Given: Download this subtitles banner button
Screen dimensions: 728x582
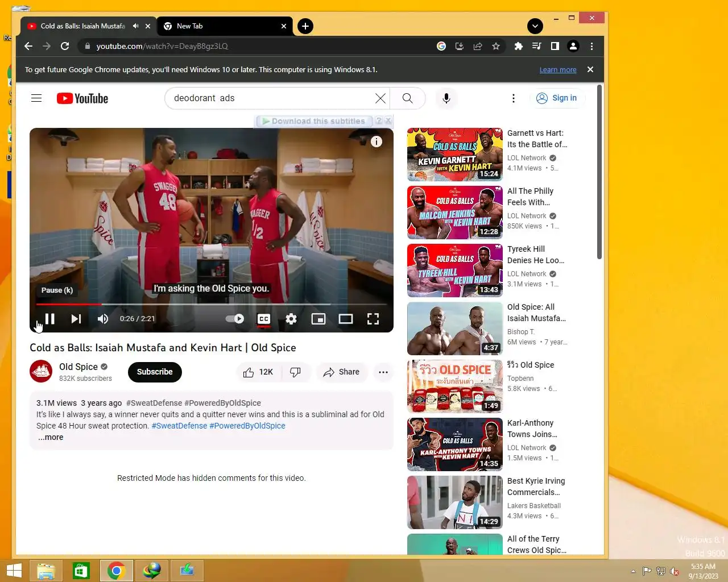Looking at the screenshot, I should 313,121.
